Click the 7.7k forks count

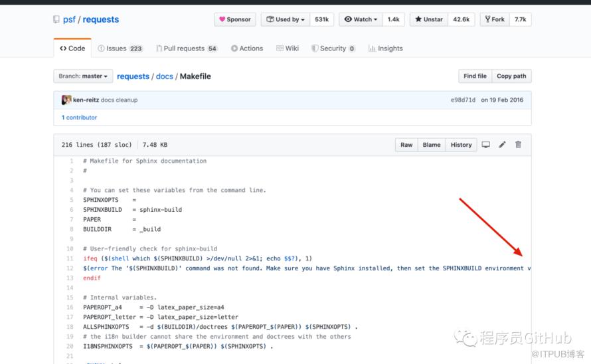[x=521, y=19]
